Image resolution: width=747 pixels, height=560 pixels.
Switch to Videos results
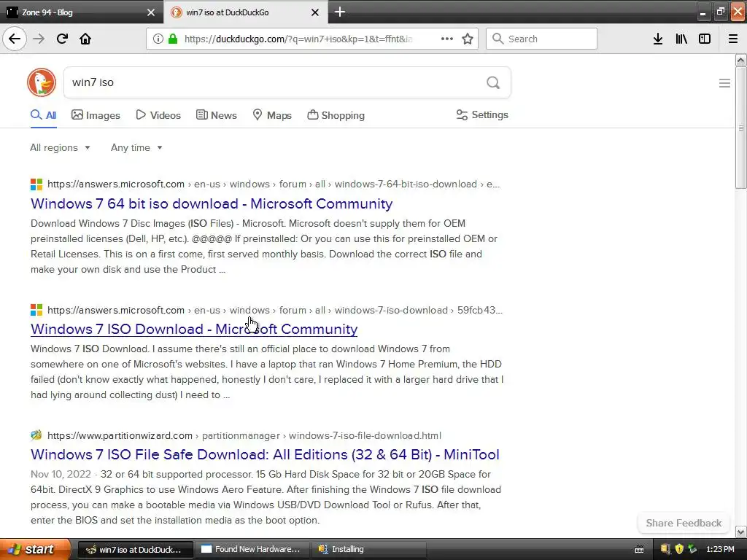coord(158,115)
